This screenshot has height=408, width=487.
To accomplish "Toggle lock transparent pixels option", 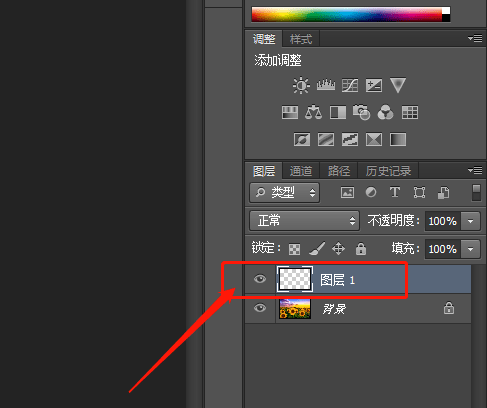I will pyautogui.click(x=294, y=249).
